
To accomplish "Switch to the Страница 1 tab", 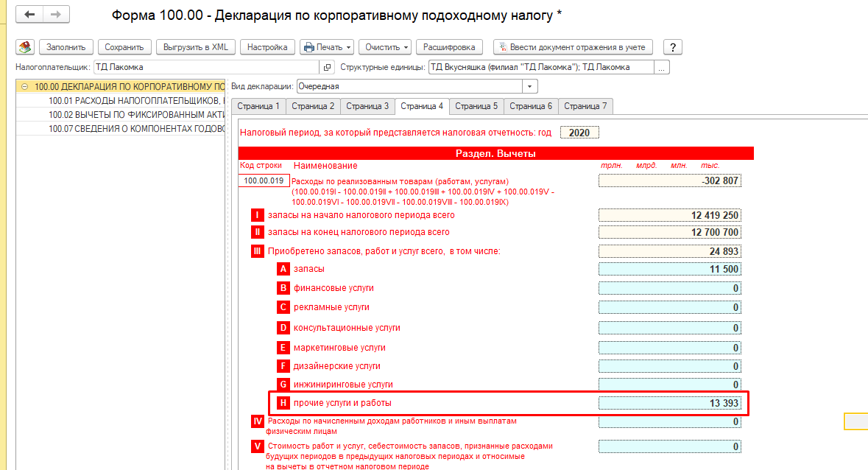I will [258, 106].
